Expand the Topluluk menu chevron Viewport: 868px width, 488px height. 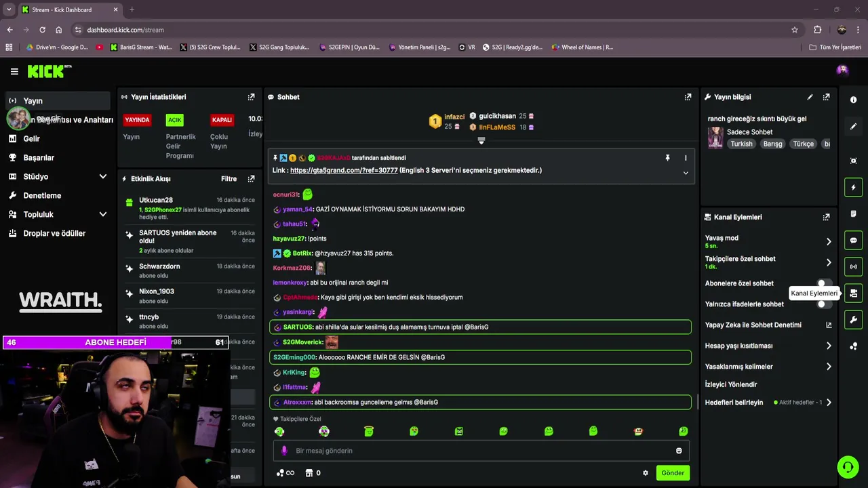coord(103,215)
